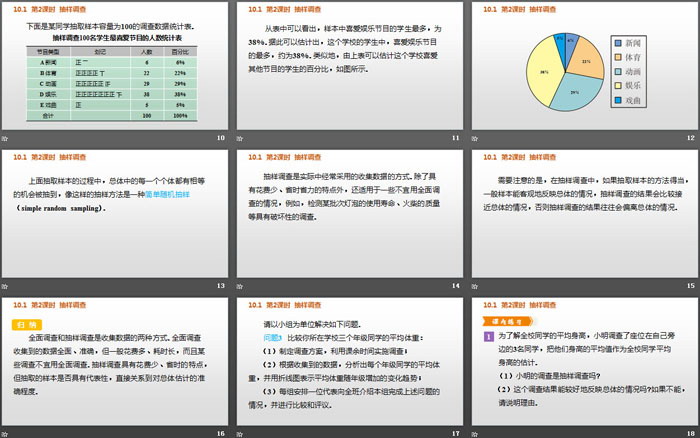Click animation star icon under slide 13
Image resolution: width=700 pixels, height=438 pixels.
pos(6,286)
